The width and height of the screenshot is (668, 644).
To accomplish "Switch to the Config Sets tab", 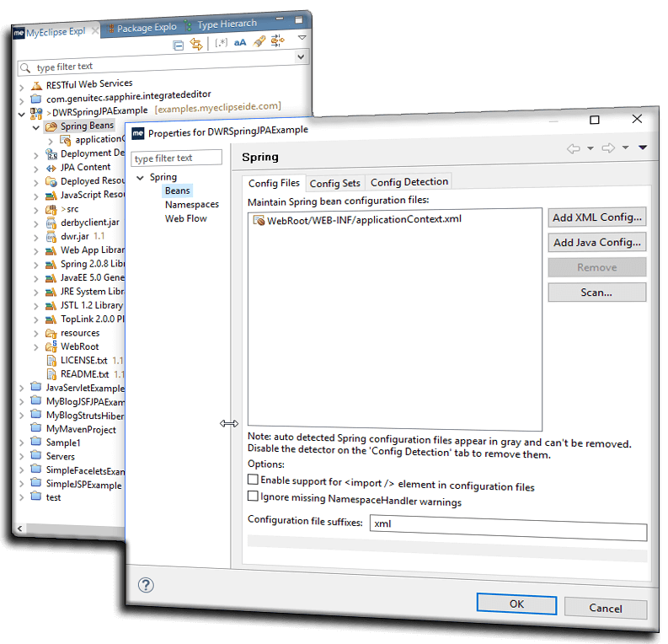I will 334,183.
